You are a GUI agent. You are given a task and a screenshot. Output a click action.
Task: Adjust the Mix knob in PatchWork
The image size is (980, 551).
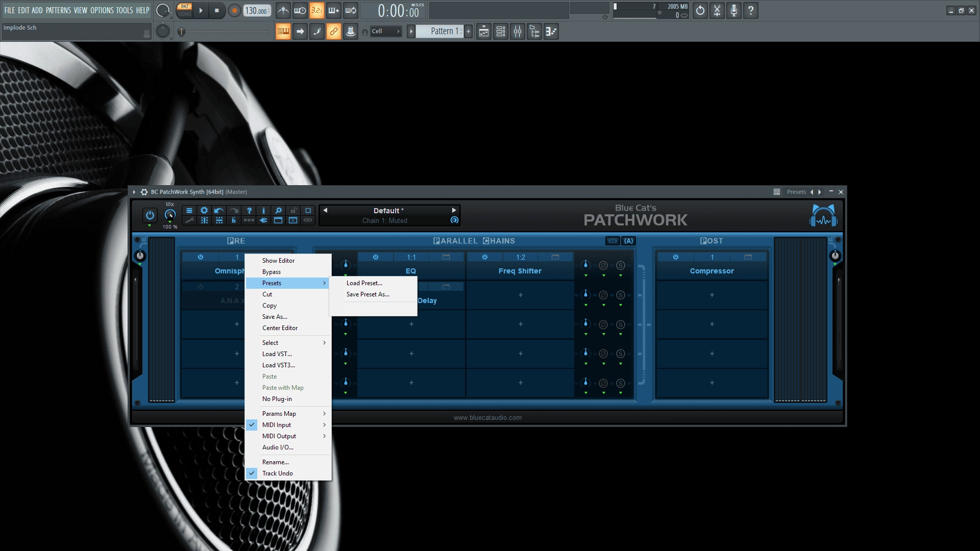coord(170,215)
